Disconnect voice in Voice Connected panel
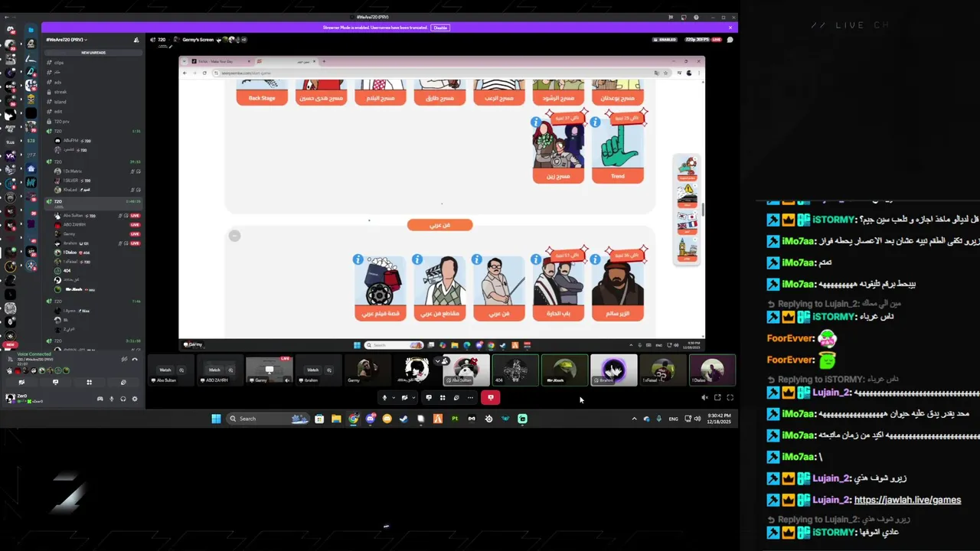980x551 pixels. pos(135,359)
